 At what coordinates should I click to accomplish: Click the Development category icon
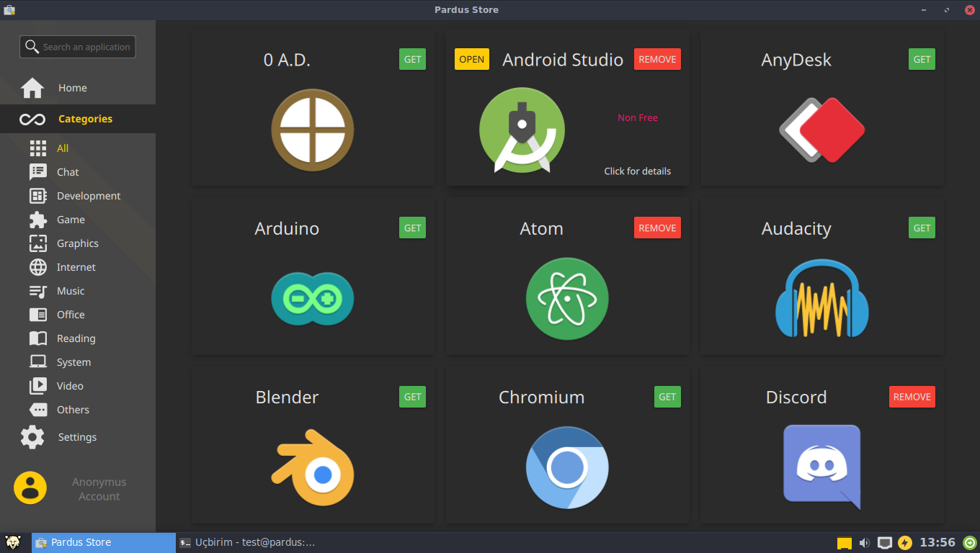click(38, 196)
